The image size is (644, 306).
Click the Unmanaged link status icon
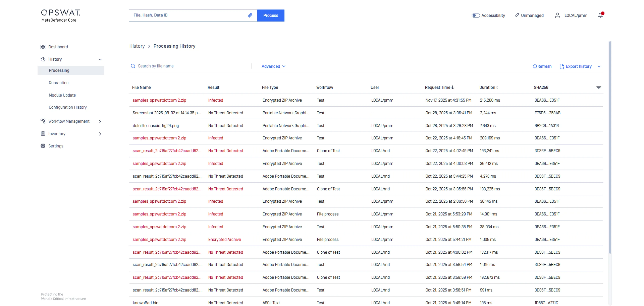517,15
